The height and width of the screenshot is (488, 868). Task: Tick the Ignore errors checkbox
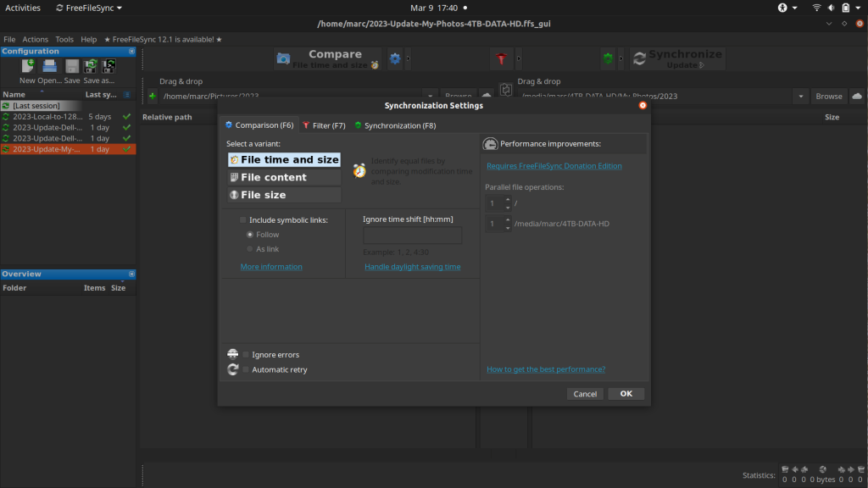pyautogui.click(x=246, y=355)
